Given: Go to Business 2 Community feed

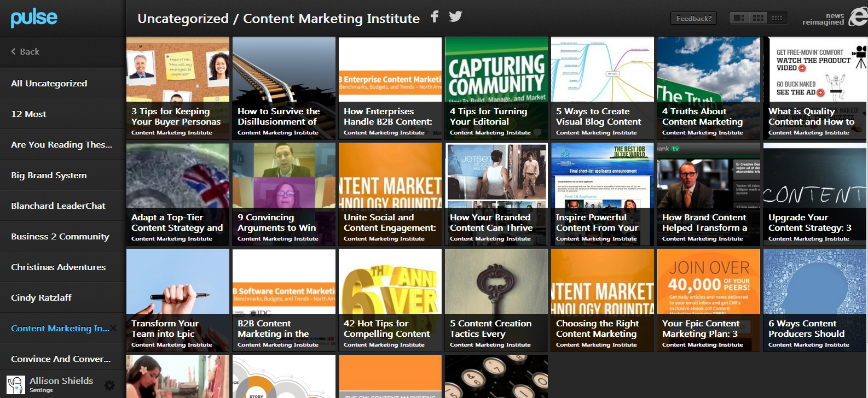Looking at the screenshot, I should coord(60,236).
